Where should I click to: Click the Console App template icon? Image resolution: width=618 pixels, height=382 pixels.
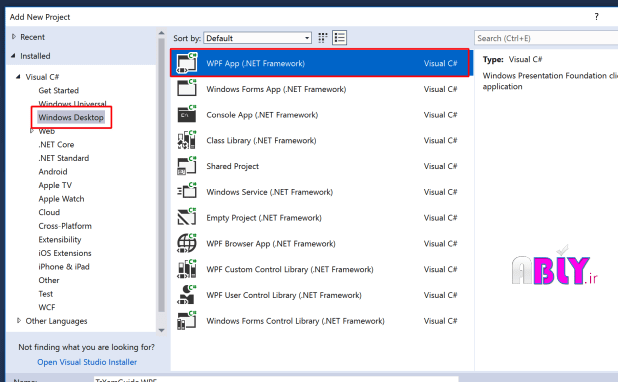187,114
